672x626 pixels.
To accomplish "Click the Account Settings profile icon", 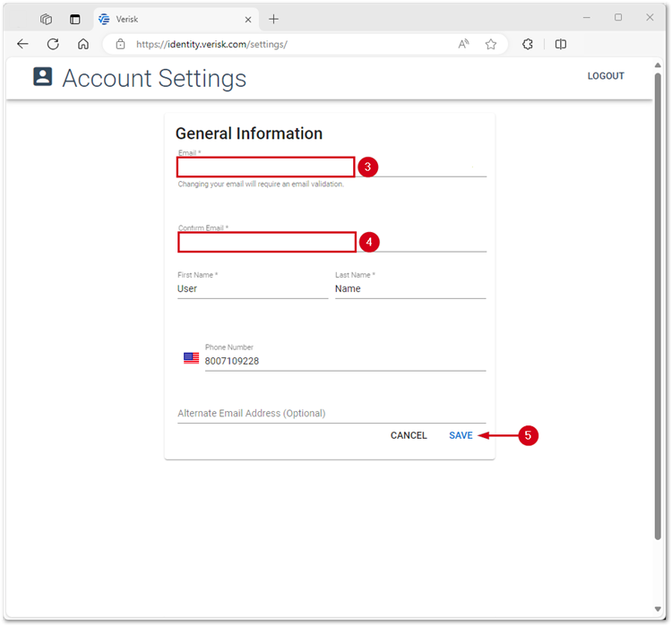I will pyautogui.click(x=43, y=77).
